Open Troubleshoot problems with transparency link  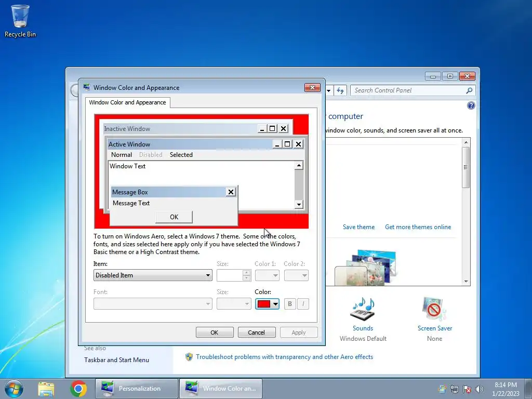[x=284, y=357]
